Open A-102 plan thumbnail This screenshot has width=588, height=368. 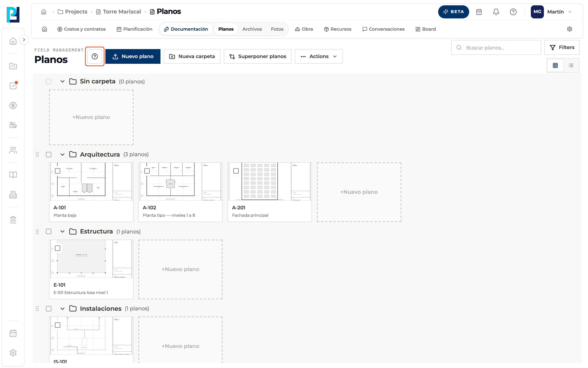click(x=180, y=182)
